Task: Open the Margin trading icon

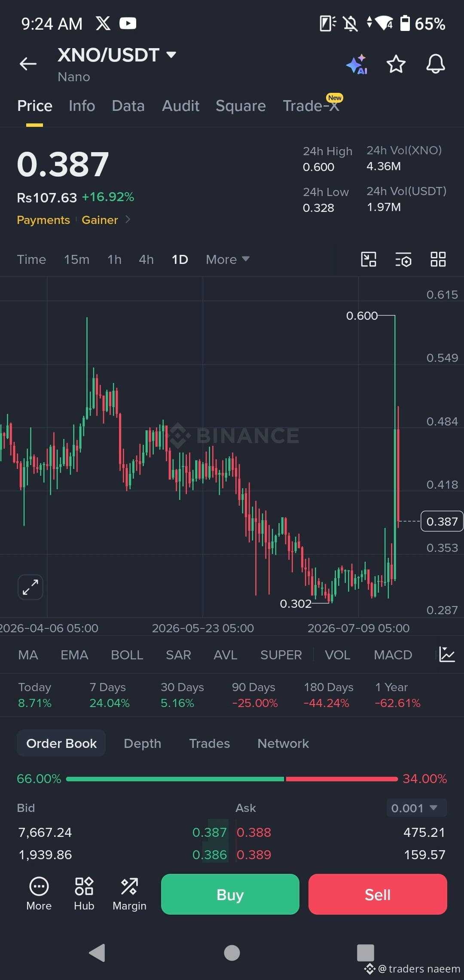Action: [129, 894]
